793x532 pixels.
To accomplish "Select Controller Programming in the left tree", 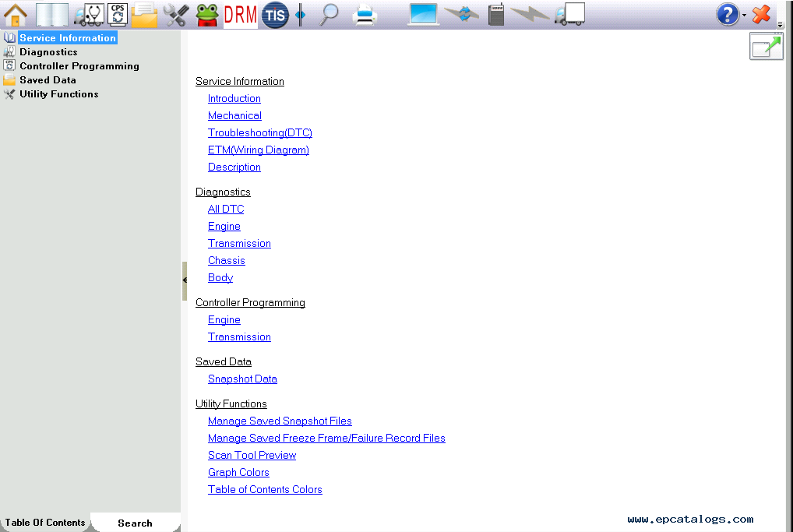I will (x=79, y=66).
